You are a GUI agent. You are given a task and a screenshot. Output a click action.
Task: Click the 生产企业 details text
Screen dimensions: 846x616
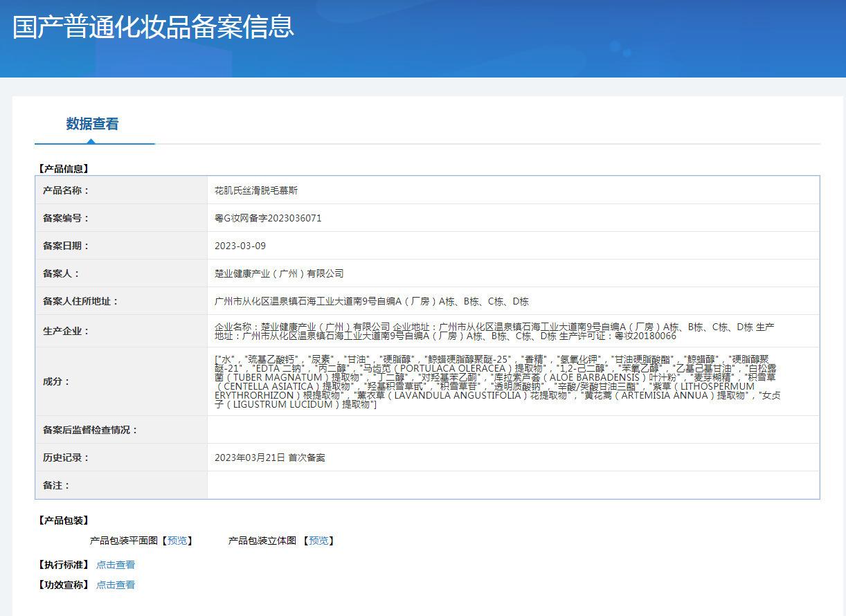[494, 331]
